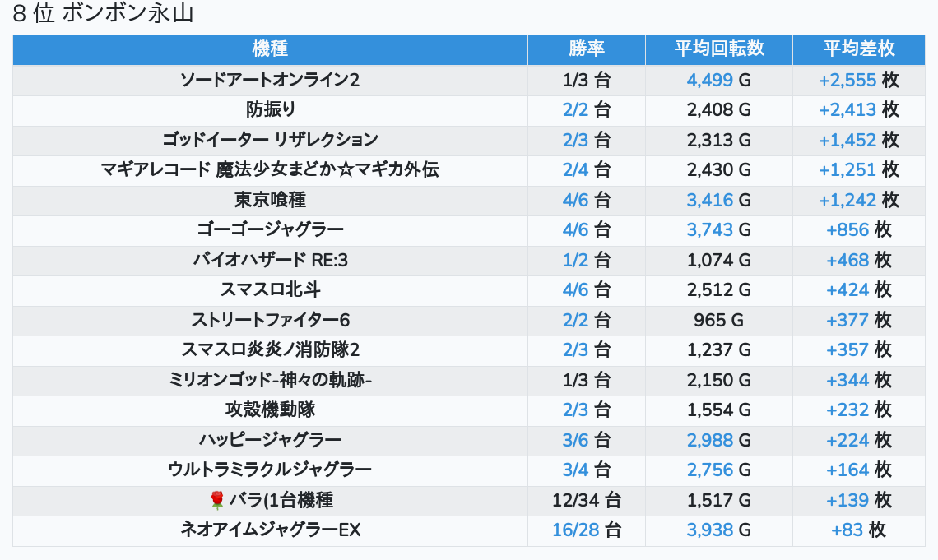Click ウルトラミラクルジャグラー machine name
Viewport: 938px width, 560px height.
pos(271,470)
